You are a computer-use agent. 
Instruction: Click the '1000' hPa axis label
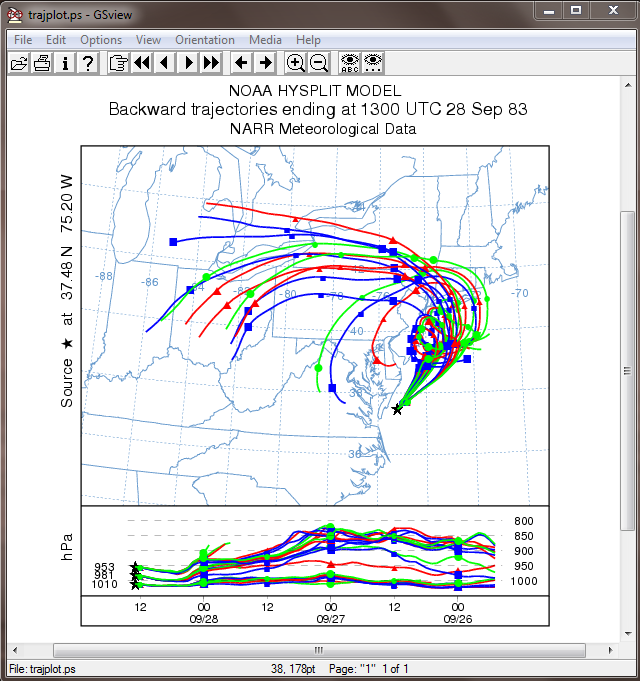pos(524,581)
